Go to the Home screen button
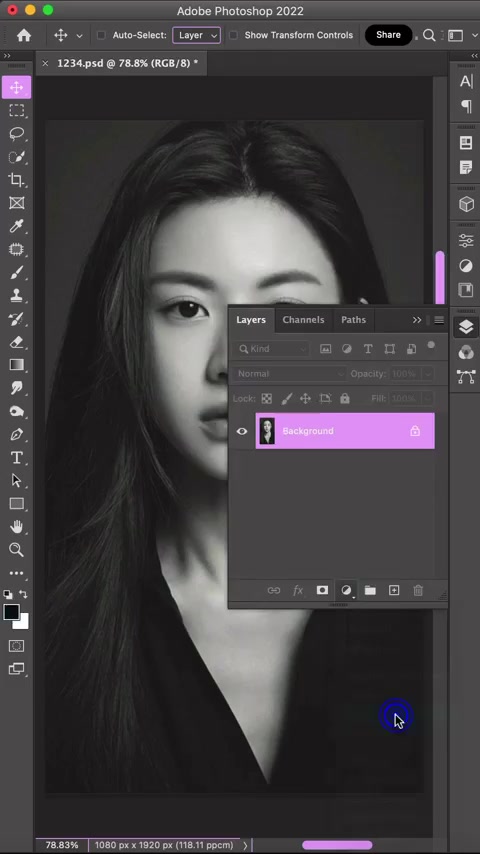The width and height of the screenshot is (480, 854). tap(24, 35)
